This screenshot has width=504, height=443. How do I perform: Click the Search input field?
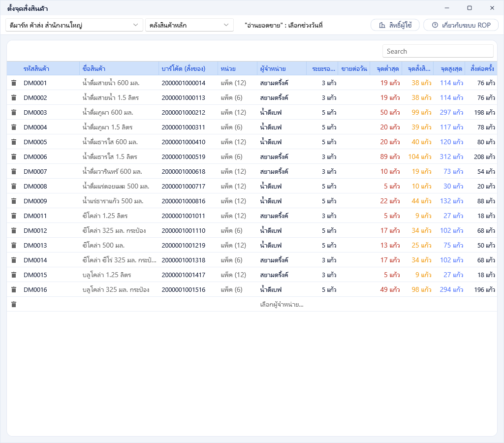[438, 51]
